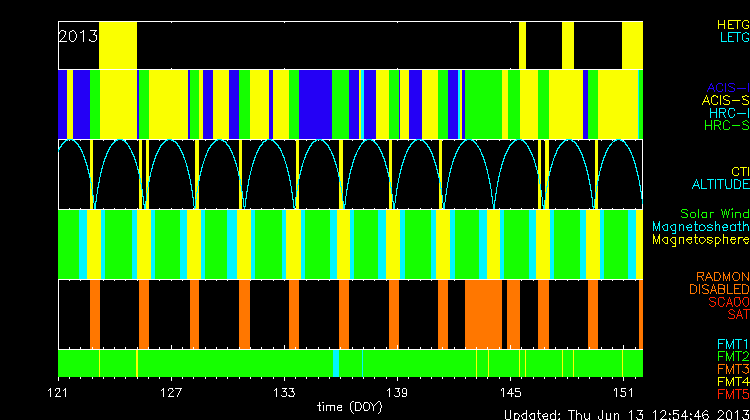Click the 121 tick on time axis
This screenshot has height=420, width=750.
(62, 392)
